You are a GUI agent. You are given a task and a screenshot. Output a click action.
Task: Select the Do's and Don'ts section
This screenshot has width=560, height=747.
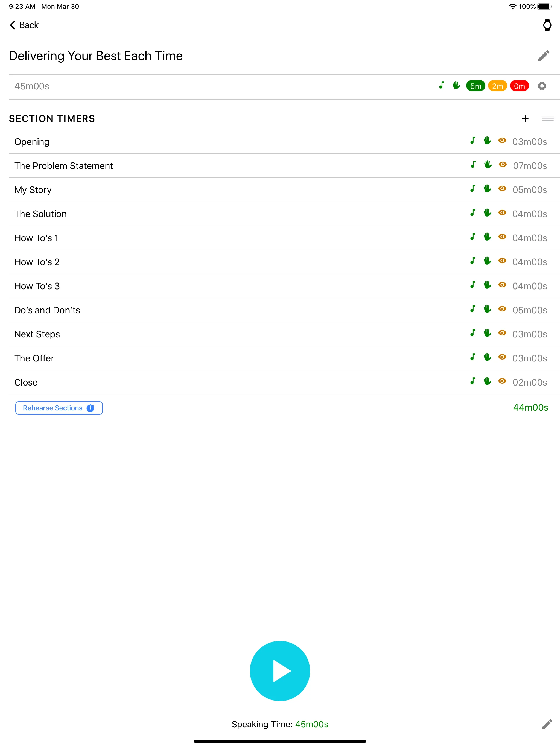pos(47,310)
